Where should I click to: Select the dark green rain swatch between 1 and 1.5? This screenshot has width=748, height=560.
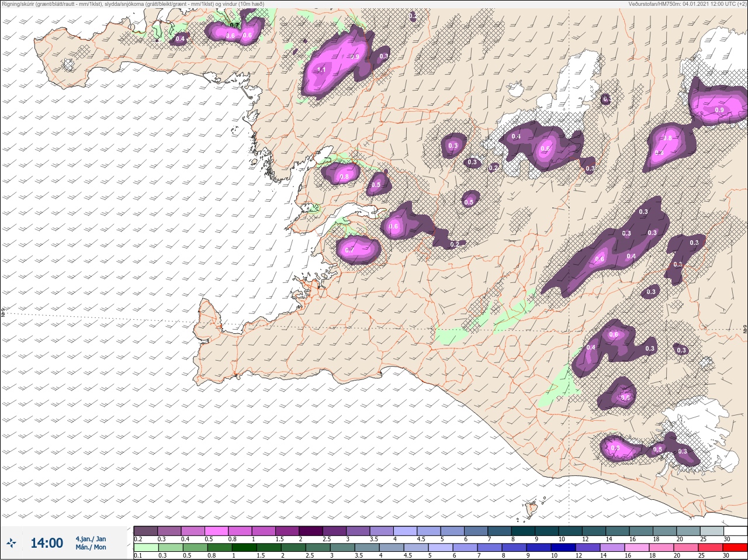pos(245,548)
